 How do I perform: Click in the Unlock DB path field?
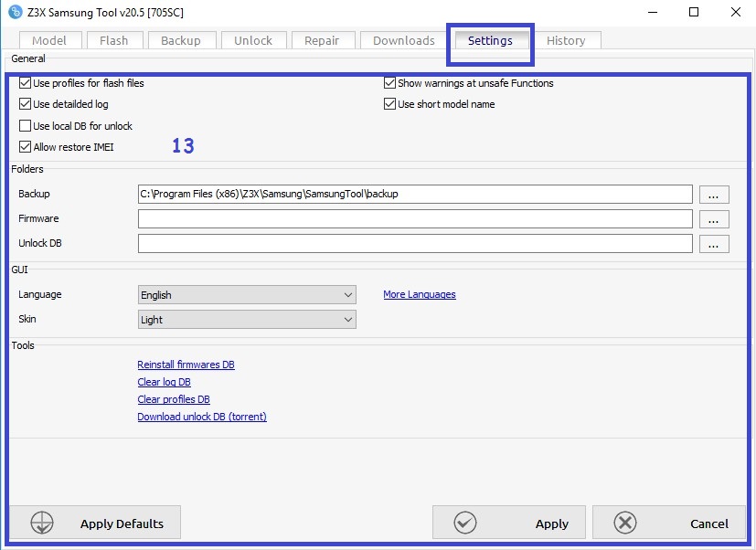pos(415,243)
